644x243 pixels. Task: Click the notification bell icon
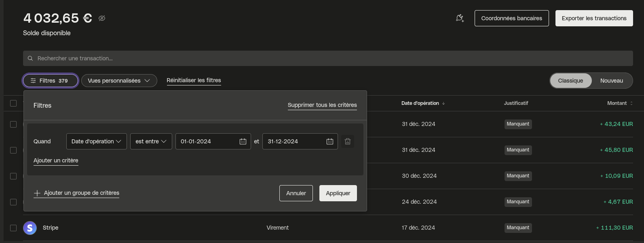460,18
